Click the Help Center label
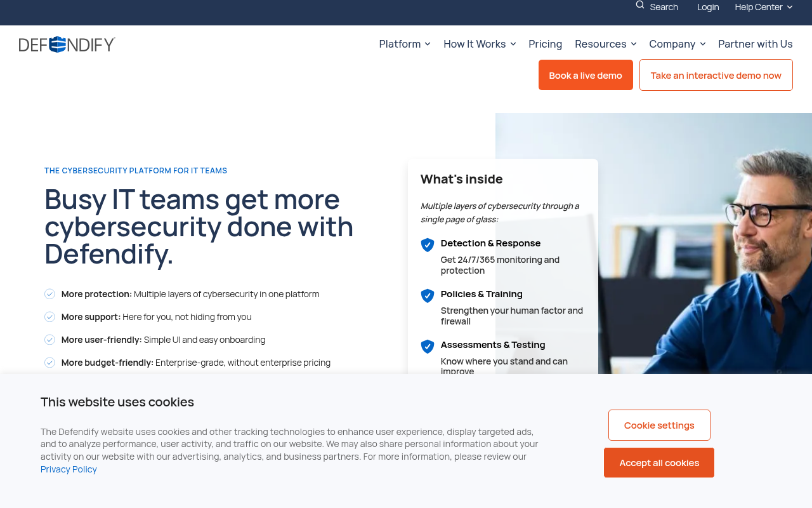 click(x=759, y=7)
